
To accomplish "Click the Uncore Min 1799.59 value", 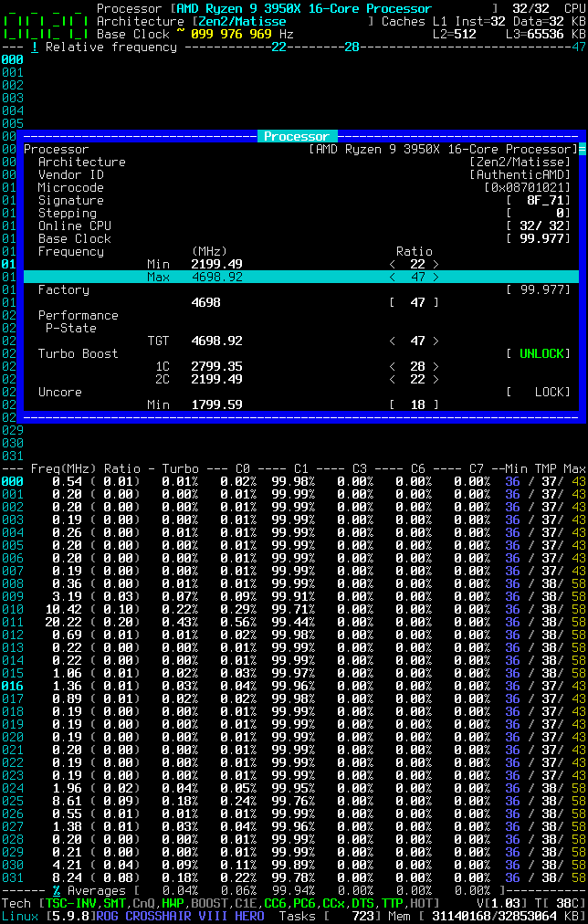I will [x=216, y=404].
